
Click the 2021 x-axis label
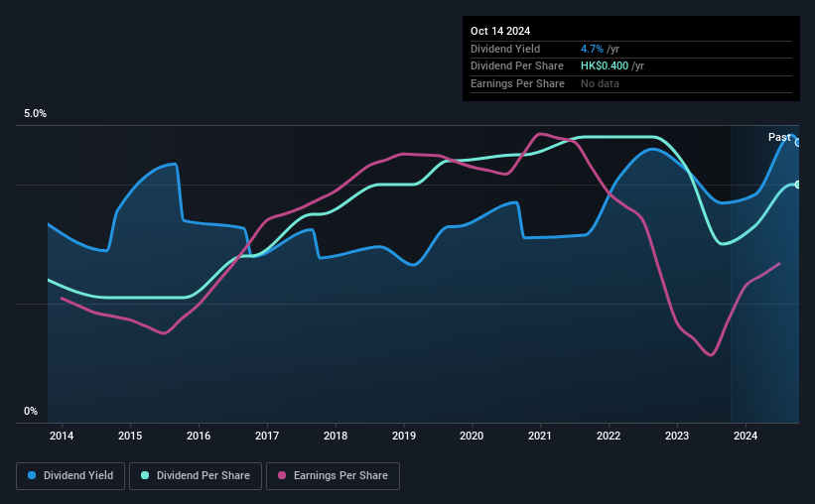[x=540, y=436]
